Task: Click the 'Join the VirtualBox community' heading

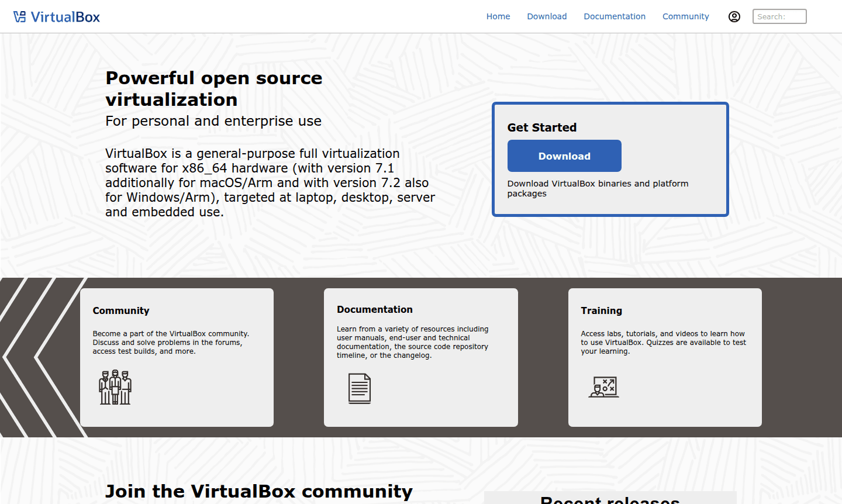Action: [258, 491]
